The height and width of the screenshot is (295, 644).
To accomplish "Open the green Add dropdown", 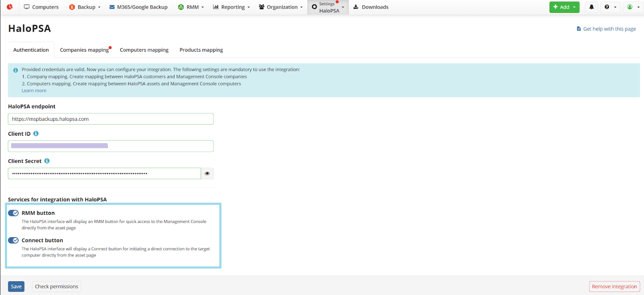I will (x=564, y=7).
